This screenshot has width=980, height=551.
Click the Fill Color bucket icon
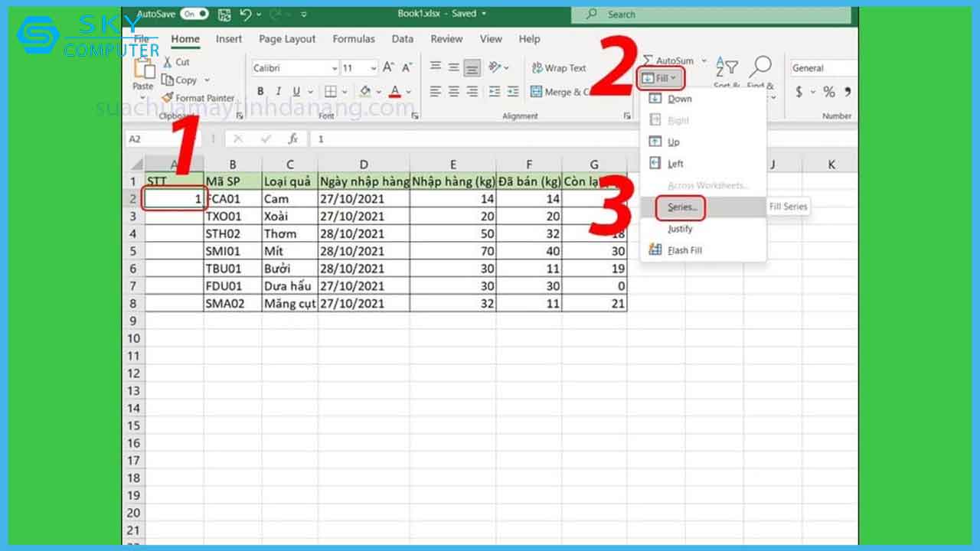[x=365, y=92]
